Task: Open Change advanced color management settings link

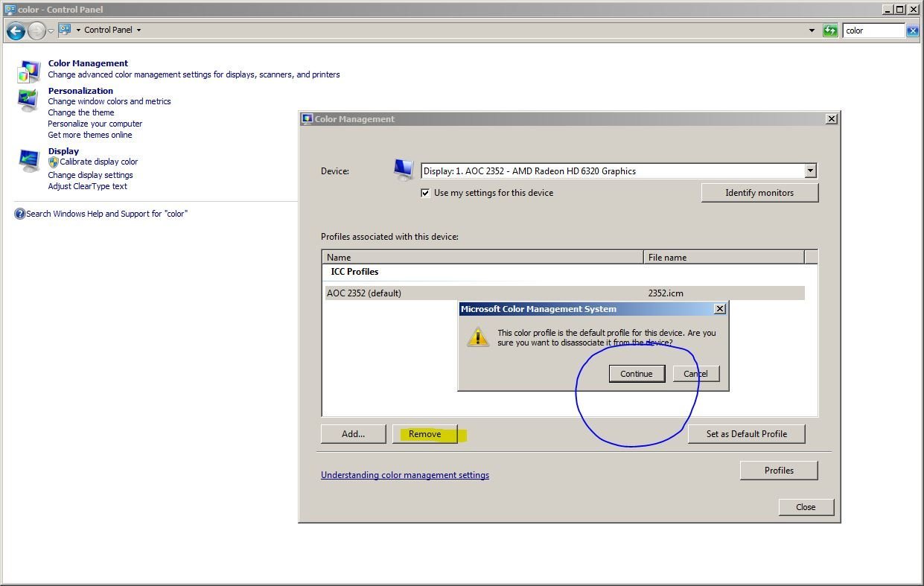Action: pos(194,74)
